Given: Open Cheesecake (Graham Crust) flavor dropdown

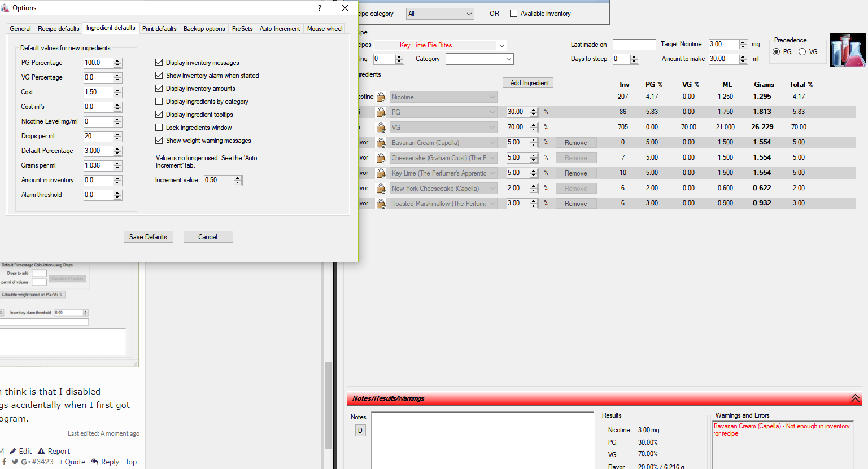Looking at the screenshot, I should point(443,158).
